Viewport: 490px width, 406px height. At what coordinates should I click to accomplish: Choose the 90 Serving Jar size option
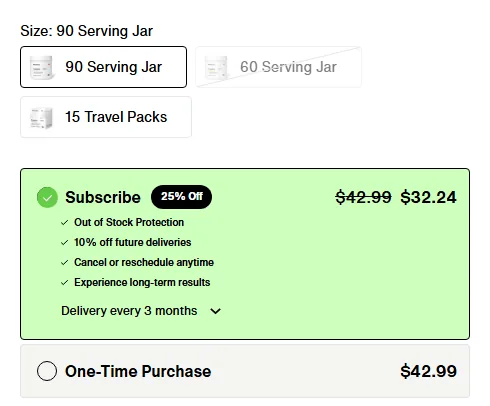103,67
